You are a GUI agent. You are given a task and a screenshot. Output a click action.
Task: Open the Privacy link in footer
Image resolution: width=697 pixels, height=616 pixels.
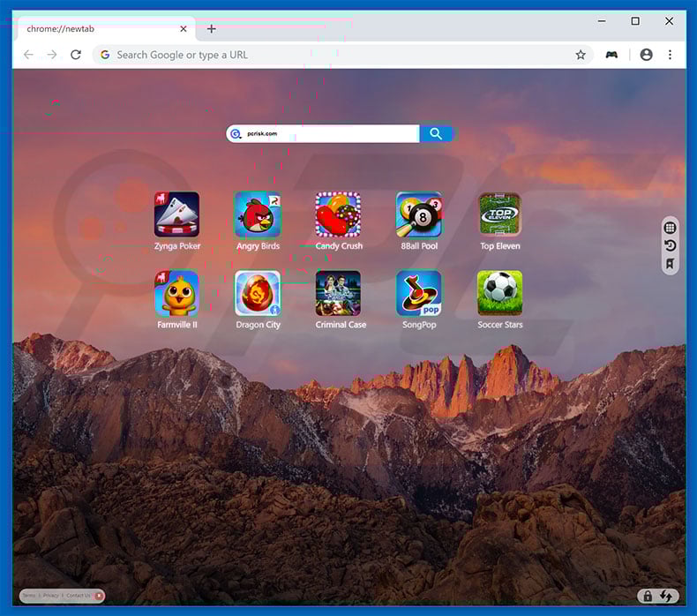(50, 596)
